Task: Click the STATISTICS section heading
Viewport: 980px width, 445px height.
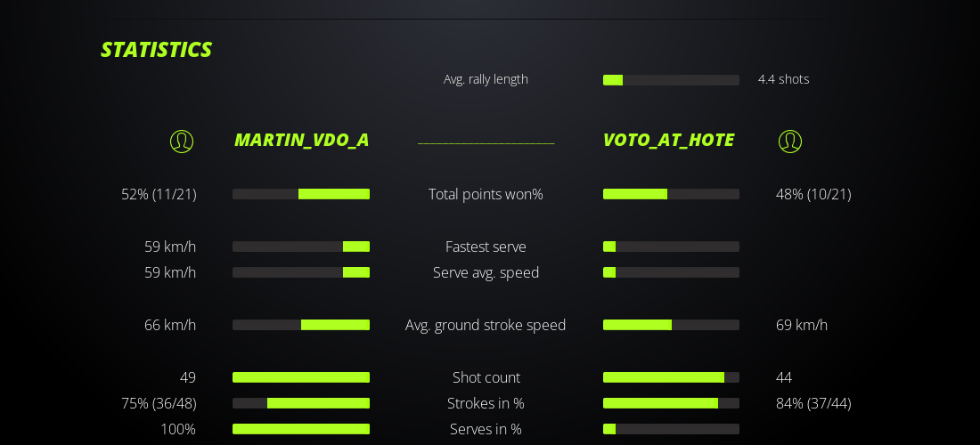Action: pos(156,50)
